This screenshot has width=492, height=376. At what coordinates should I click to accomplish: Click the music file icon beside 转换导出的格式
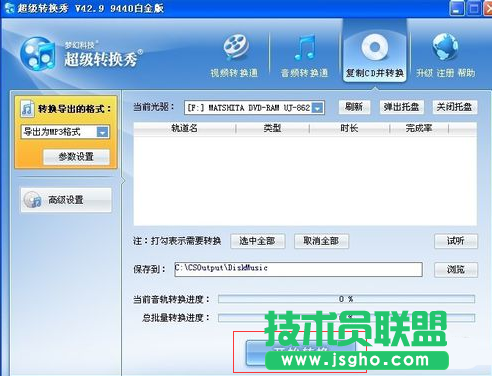click(27, 108)
